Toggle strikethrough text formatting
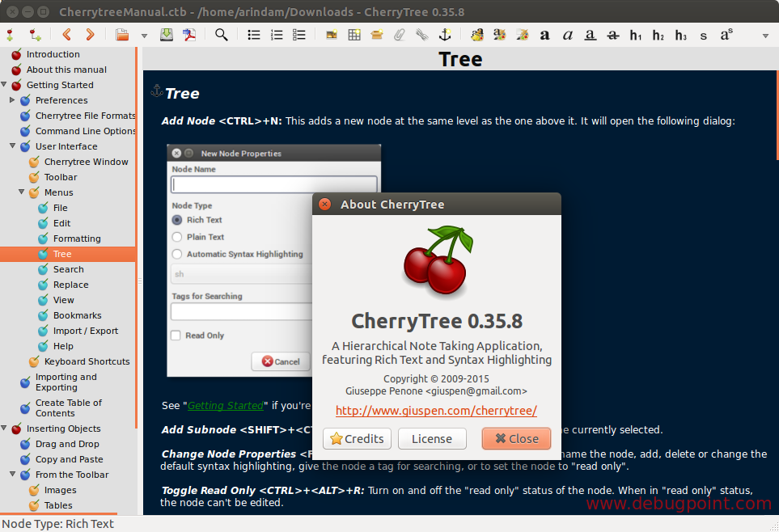 tap(612, 36)
